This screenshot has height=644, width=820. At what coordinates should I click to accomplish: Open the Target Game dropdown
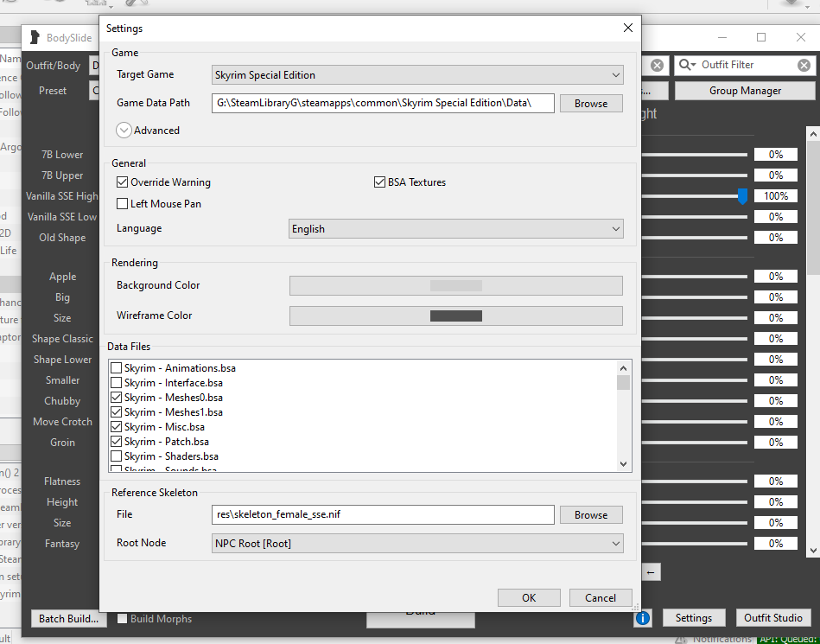pos(417,75)
